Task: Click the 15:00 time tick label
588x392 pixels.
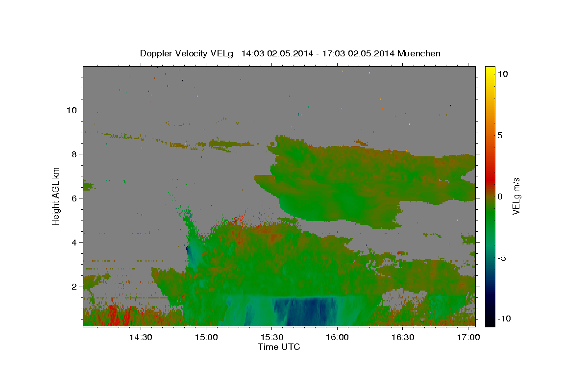Action: [206, 338]
